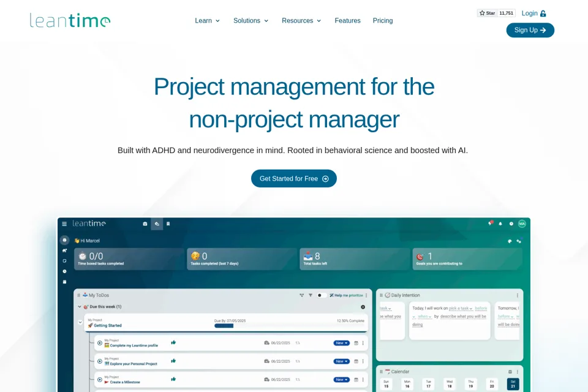This screenshot has width=588, height=392.
Task: Open the dashboard hamburger menu
Action: click(64, 224)
